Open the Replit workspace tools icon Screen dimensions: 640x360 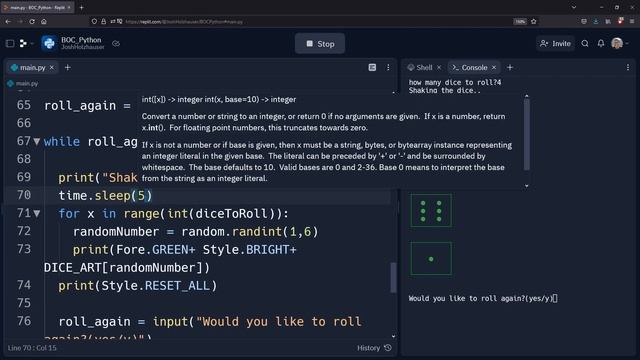23,43
